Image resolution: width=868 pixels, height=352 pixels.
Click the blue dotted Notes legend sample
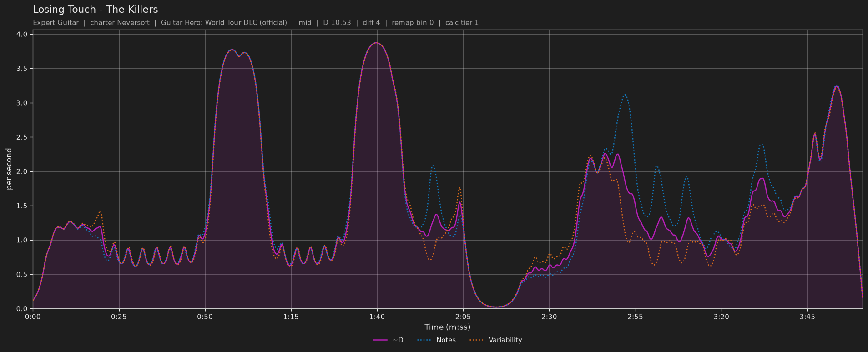[424, 340]
